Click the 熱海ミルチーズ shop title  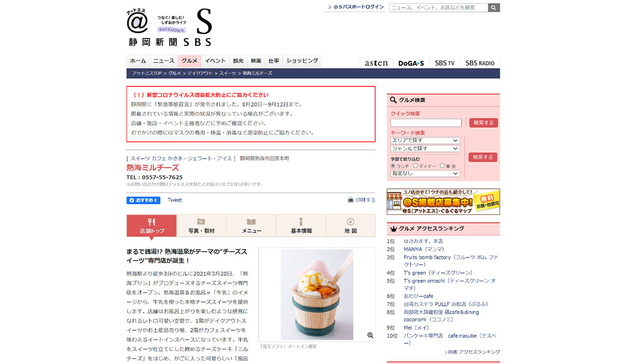152,167
